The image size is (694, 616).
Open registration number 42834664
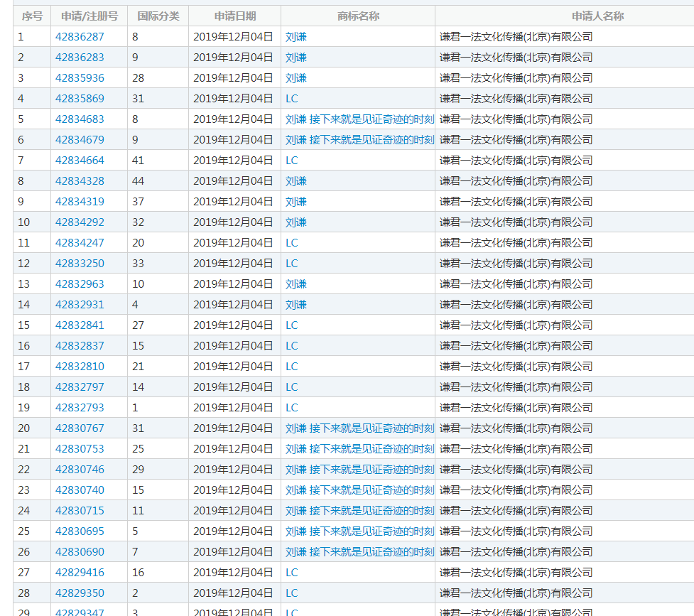[x=80, y=161]
